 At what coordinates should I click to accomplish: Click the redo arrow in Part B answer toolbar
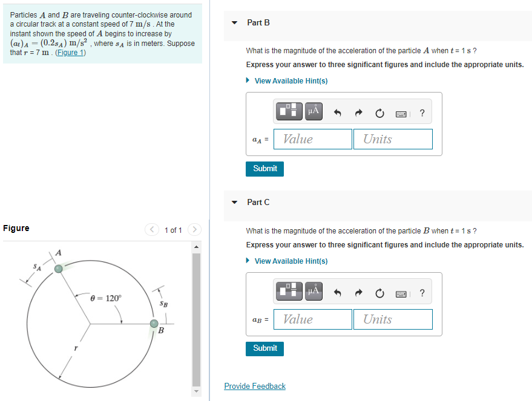point(358,111)
